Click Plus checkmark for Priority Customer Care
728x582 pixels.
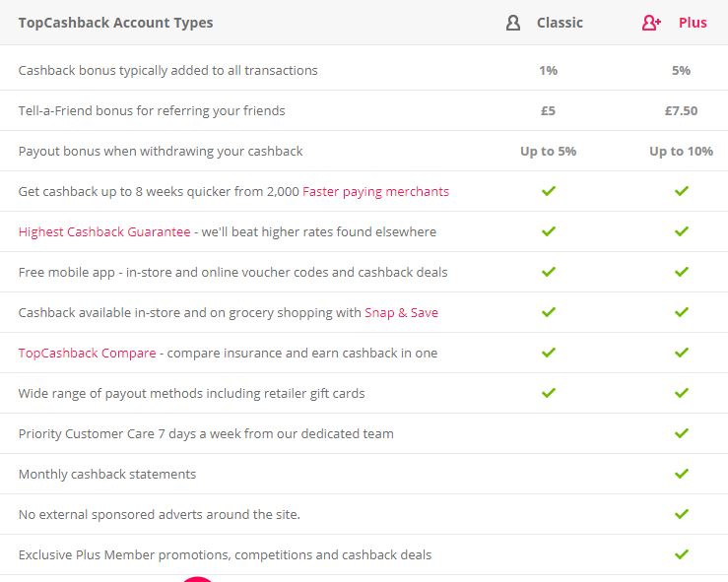682,433
